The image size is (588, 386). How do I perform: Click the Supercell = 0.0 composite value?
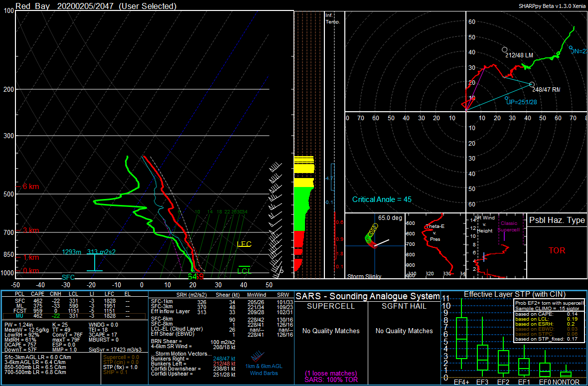[121, 358]
